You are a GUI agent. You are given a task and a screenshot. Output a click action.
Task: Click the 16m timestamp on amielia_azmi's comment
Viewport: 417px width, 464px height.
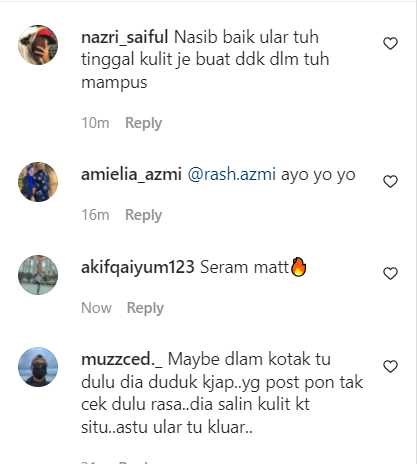click(95, 215)
